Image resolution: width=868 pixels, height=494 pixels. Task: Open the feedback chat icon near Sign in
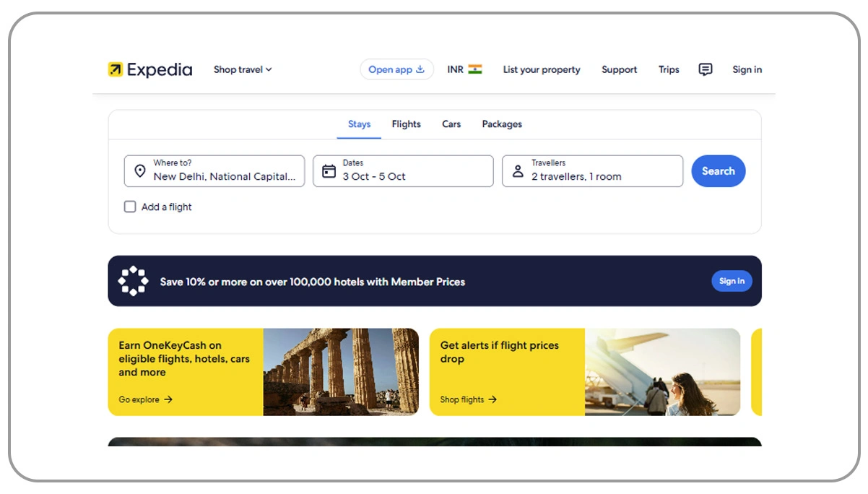[705, 69]
